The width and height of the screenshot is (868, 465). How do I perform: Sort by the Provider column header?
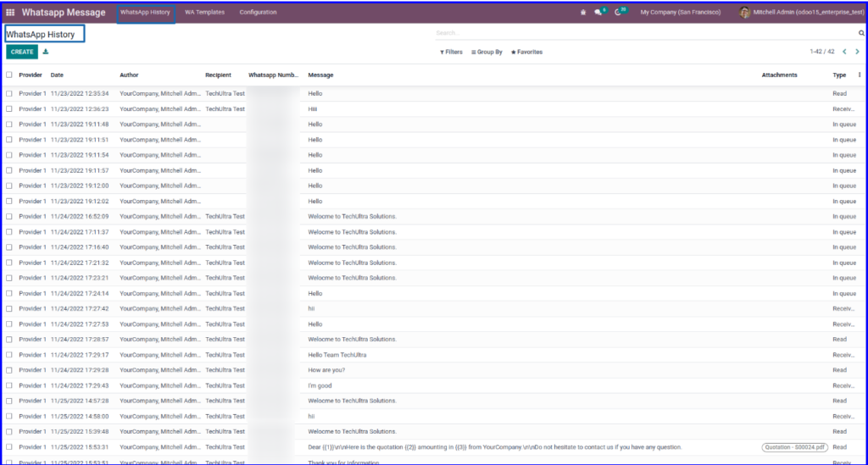[31, 75]
